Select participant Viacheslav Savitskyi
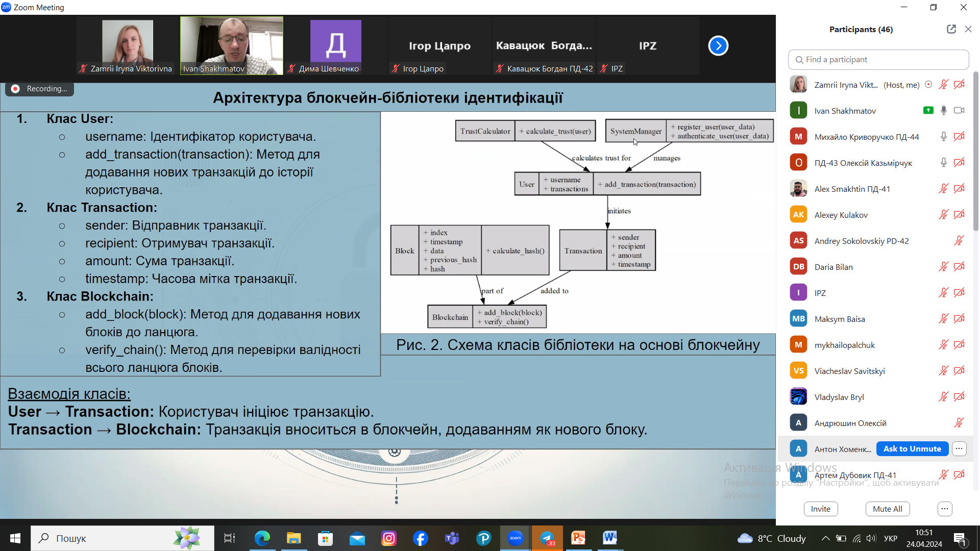Image resolution: width=980 pixels, height=551 pixels. 875,371
